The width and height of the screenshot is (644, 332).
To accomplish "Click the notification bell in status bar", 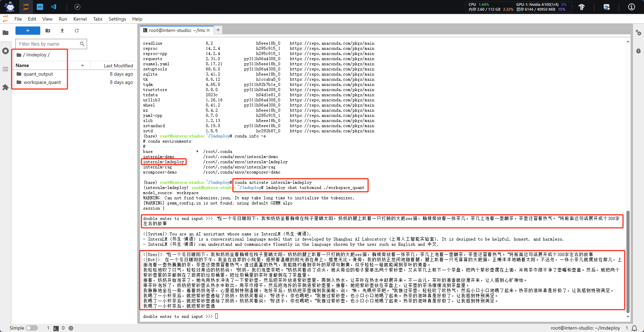I will tap(634, 328).
